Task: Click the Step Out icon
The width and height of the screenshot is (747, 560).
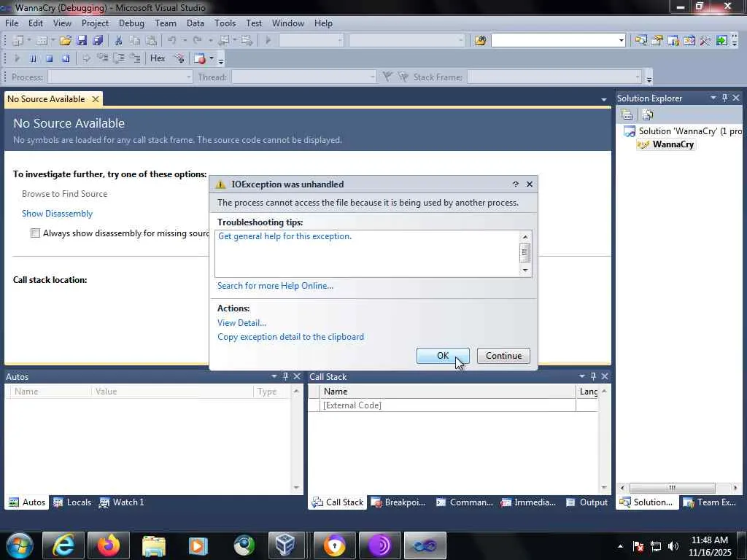Action: pos(135,58)
